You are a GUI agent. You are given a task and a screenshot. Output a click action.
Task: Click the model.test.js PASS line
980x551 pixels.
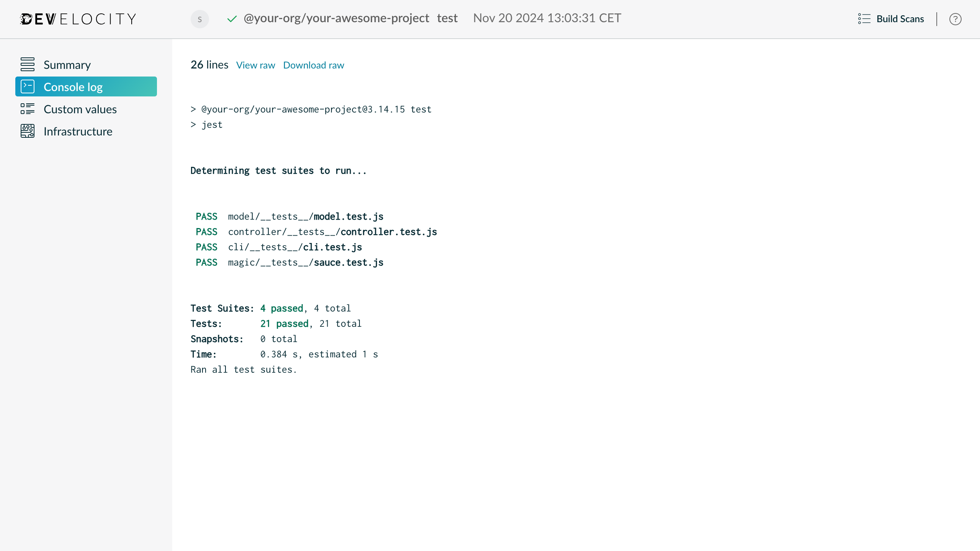click(289, 217)
